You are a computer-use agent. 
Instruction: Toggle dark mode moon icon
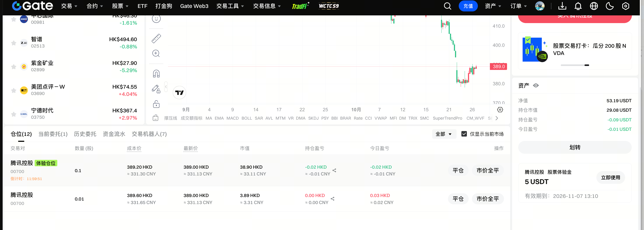coord(610,6)
